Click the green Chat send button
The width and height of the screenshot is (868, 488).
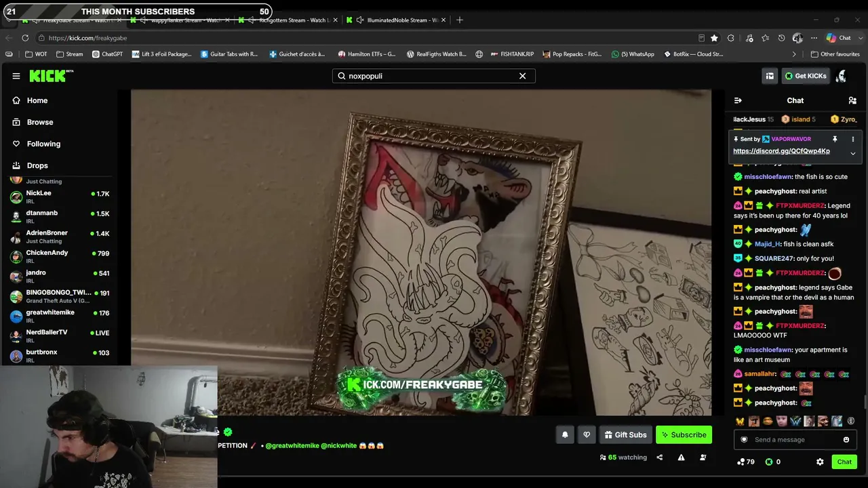pyautogui.click(x=844, y=462)
